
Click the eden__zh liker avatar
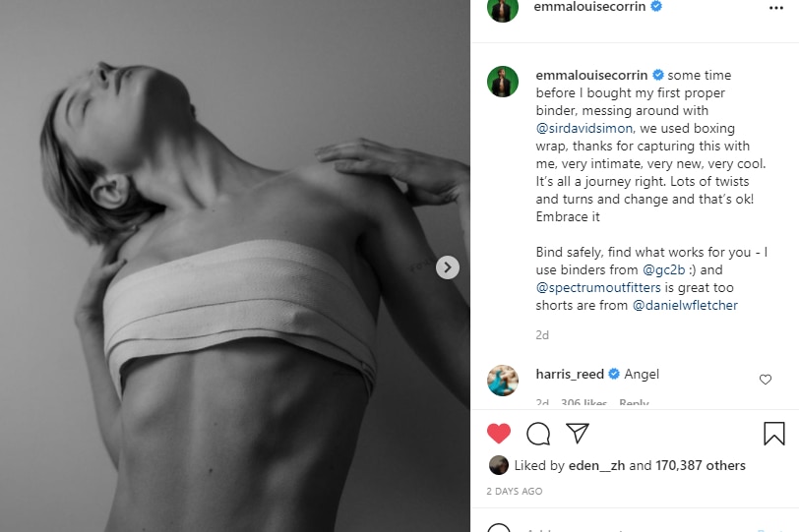498,465
